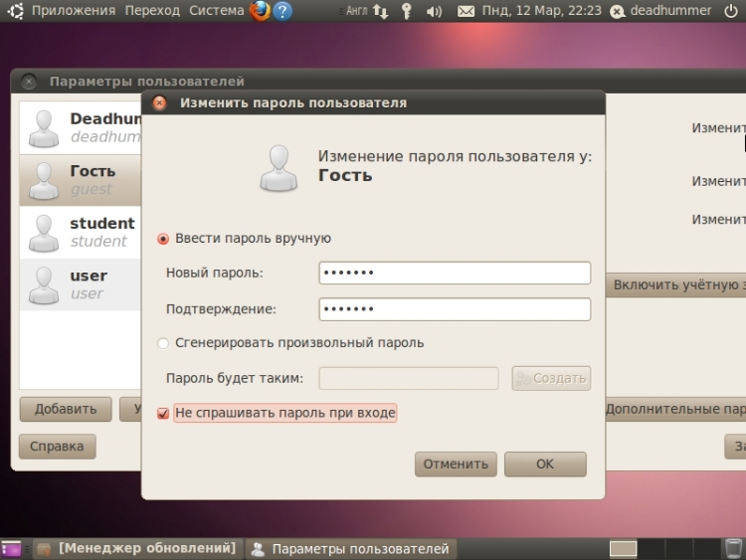Uncheck 'Не спрашивать пароль при входе'
Viewport: 746px width, 560px height.
pyautogui.click(x=164, y=413)
